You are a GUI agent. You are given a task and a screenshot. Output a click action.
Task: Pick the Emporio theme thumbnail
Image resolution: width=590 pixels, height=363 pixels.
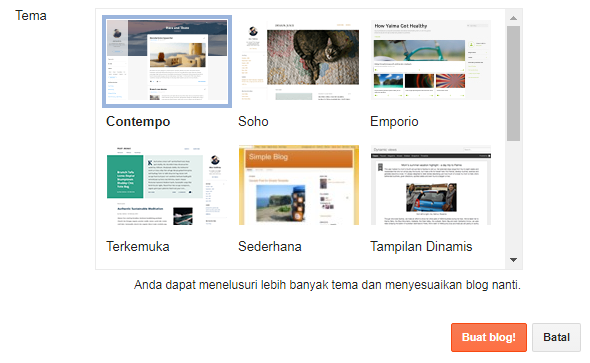tap(431, 60)
